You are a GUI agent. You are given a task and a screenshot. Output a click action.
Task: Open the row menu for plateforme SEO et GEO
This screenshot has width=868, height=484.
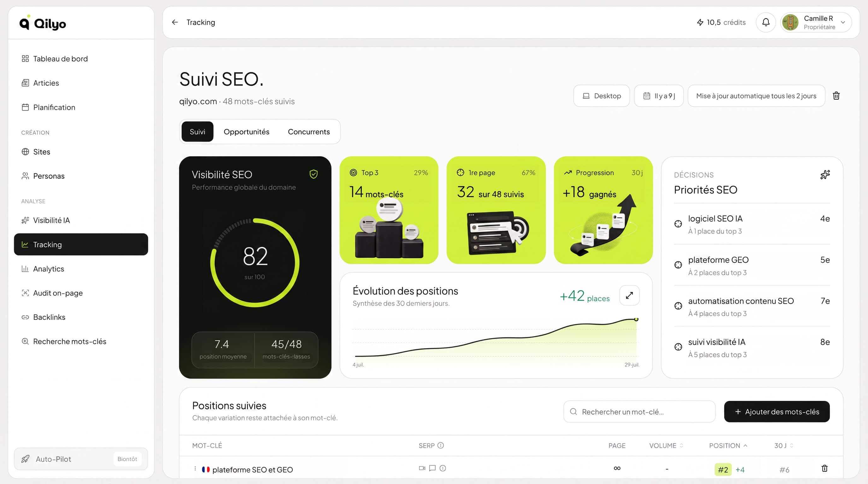195,469
